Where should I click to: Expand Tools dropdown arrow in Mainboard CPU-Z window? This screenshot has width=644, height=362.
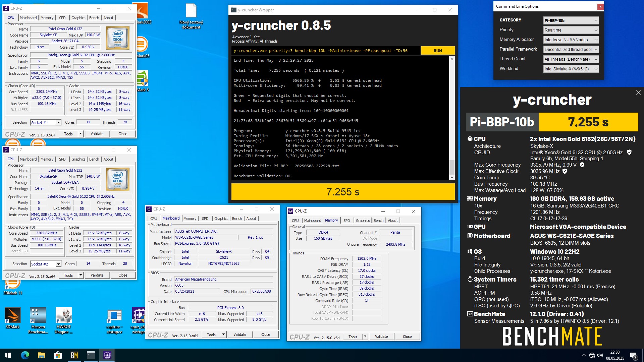[223, 335]
